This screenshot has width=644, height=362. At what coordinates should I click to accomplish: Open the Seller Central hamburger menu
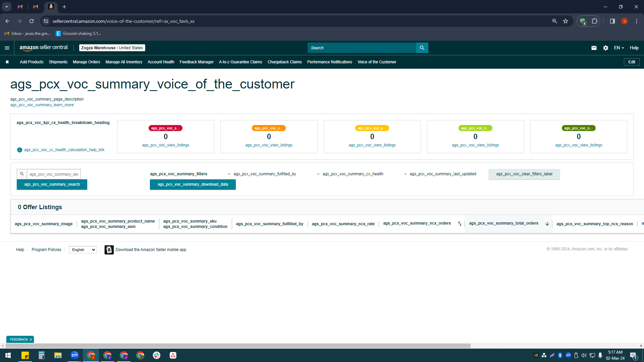(7, 48)
